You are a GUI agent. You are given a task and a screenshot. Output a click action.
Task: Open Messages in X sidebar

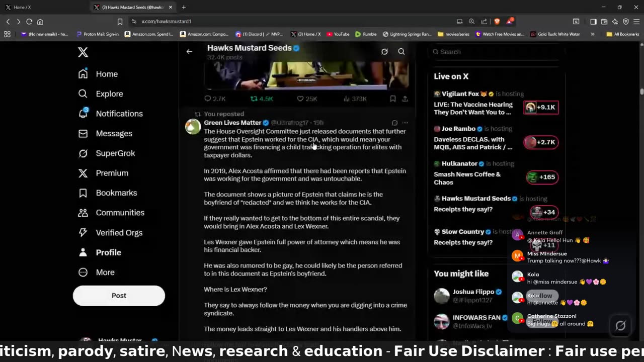pos(105,133)
